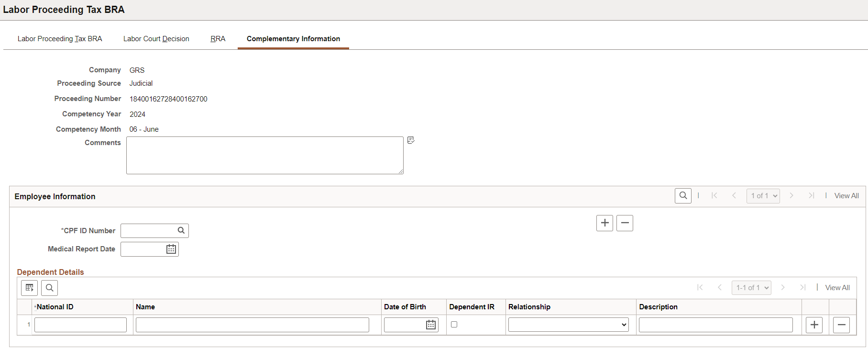Go to next row in Employee Information
This screenshot has height=350, width=868.
(x=791, y=195)
